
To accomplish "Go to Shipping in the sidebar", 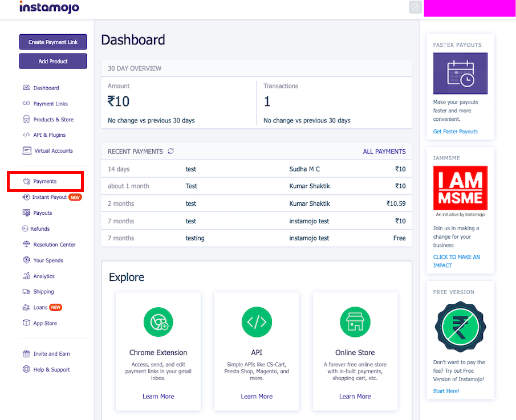I will [43, 292].
